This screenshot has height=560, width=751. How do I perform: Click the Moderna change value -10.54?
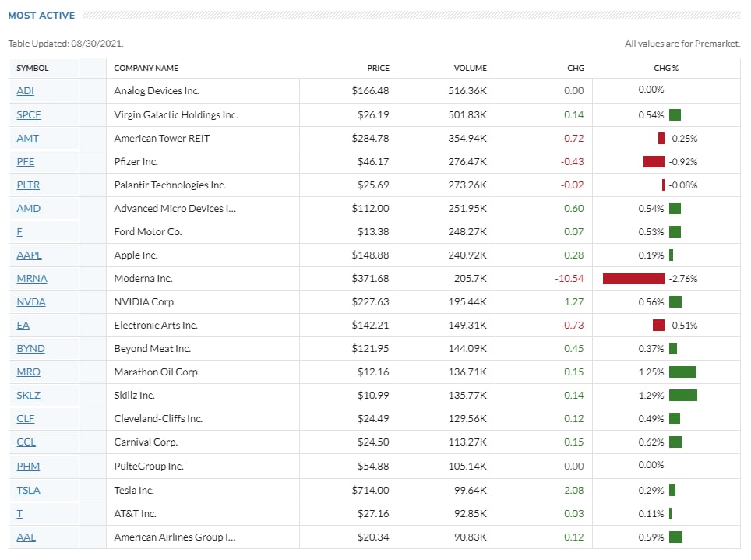[569, 279]
